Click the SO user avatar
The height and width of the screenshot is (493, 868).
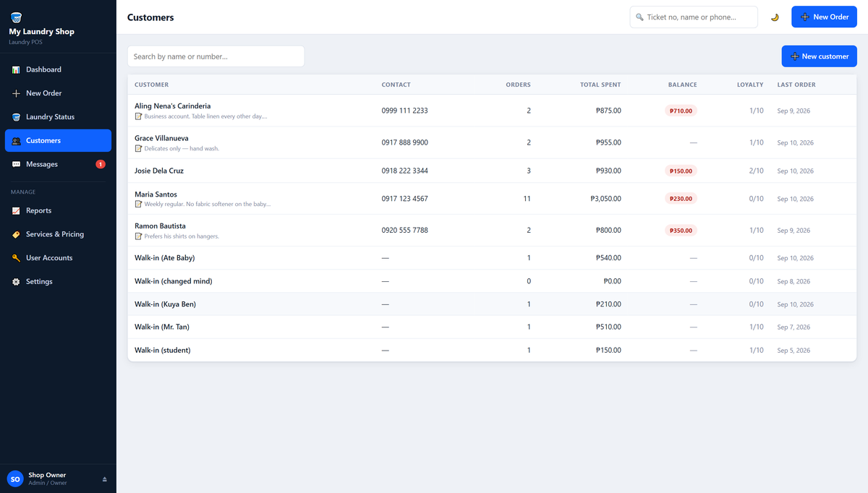(x=15, y=479)
